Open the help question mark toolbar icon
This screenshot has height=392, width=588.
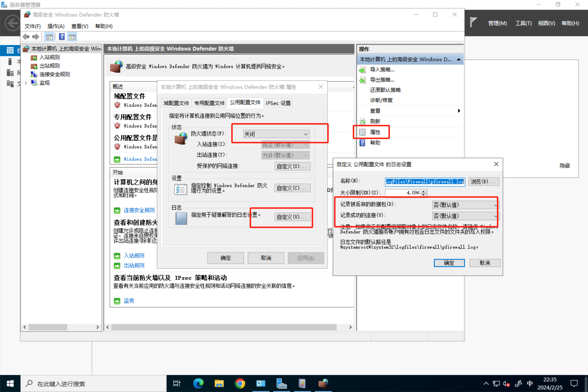tap(61, 36)
